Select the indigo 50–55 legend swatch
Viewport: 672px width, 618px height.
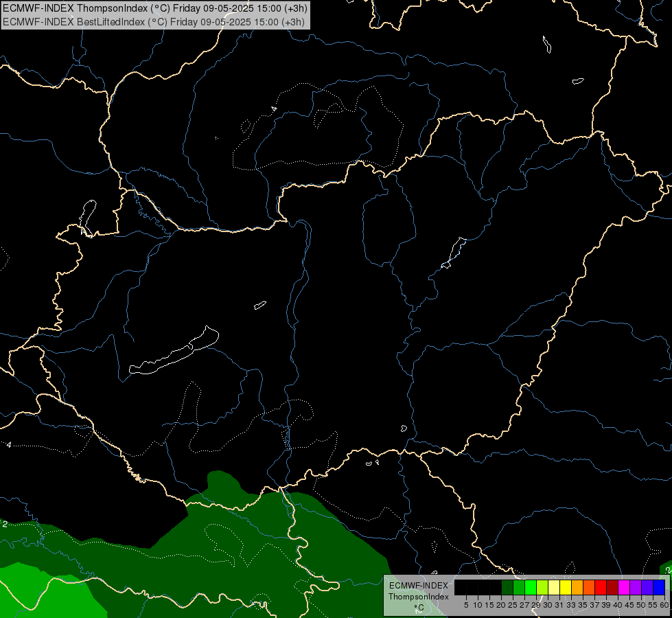(647, 587)
